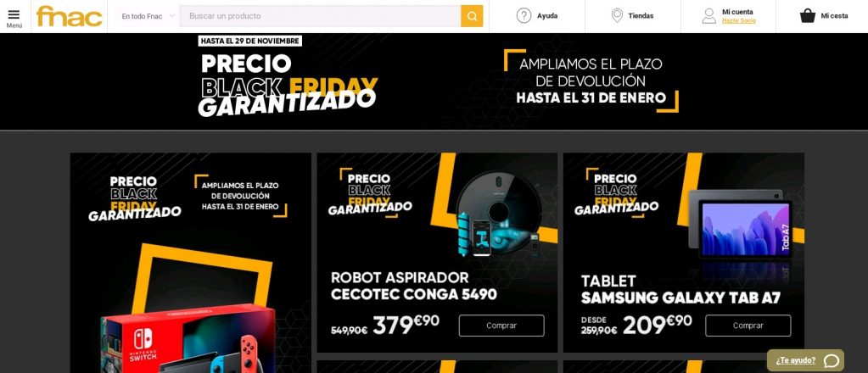Open the 'Ayuda' header item
Viewport: 868px width, 373px height.
[x=537, y=16]
